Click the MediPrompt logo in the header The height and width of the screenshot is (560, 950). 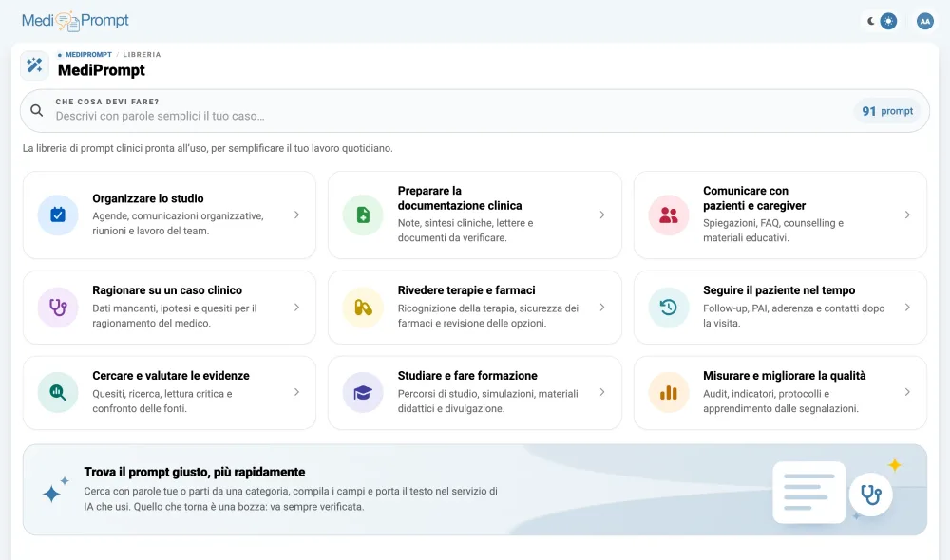click(x=75, y=21)
